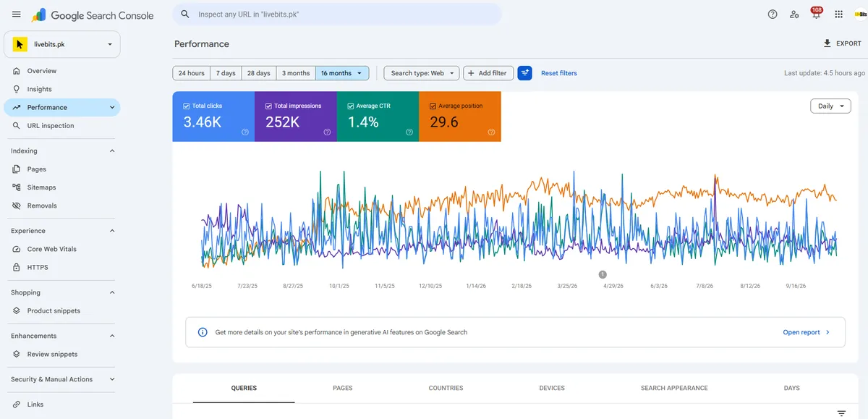Click the Overview home icon
The image size is (868, 419).
click(17, 71)
